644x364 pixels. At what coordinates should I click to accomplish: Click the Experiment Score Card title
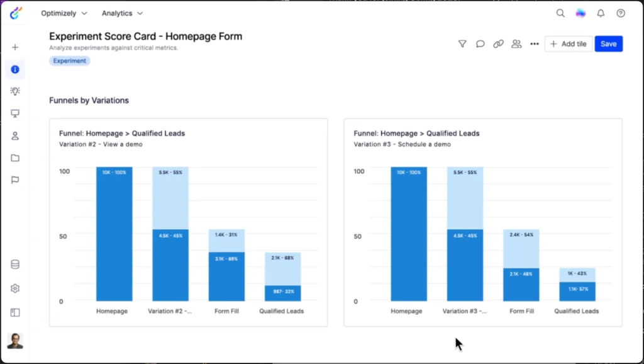point(145,36)
